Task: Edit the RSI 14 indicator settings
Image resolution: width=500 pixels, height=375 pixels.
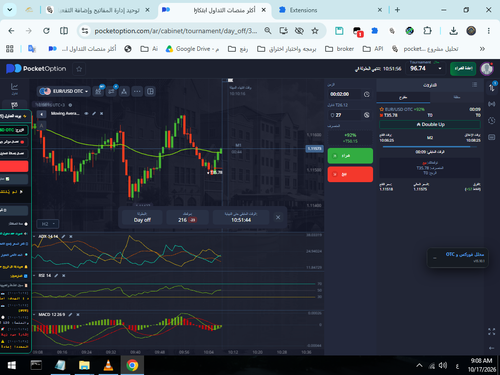Action: point(56,275)
